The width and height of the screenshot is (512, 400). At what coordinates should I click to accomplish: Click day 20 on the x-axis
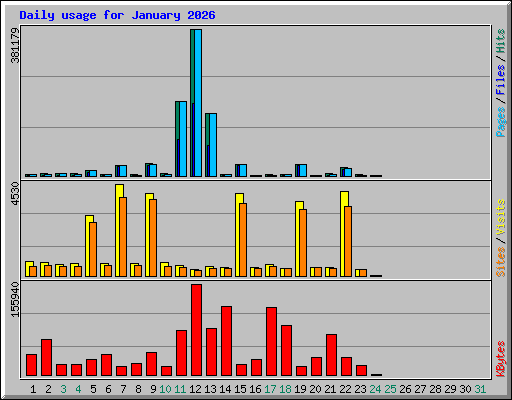315,389
